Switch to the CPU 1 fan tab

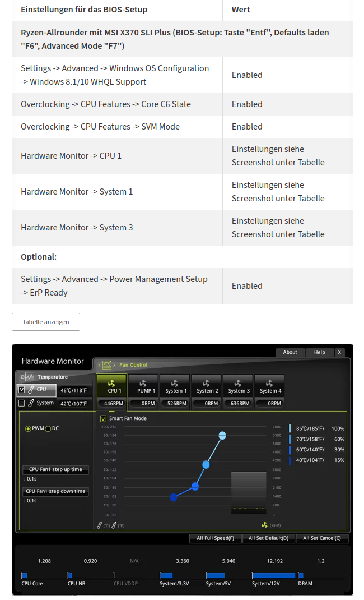pyautogui.click(x=112, y=386)
